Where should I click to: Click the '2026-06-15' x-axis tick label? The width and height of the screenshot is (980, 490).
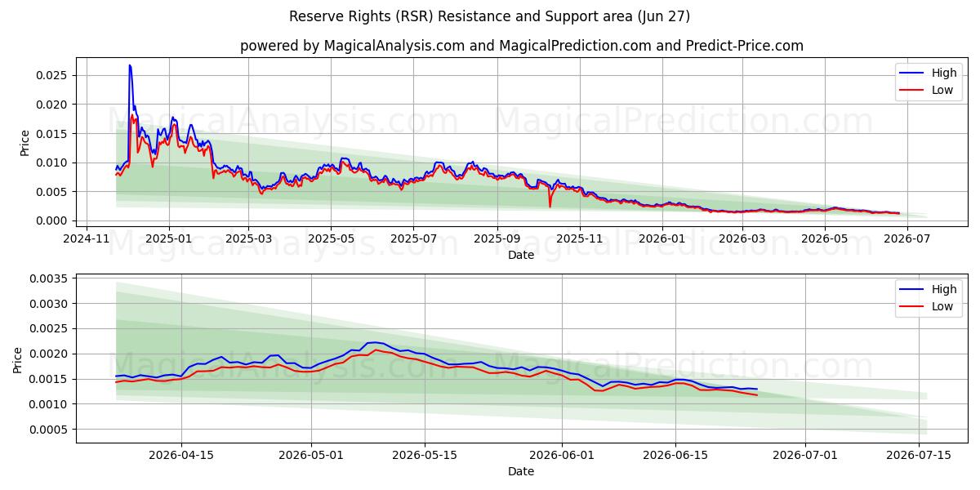coord(675,455)
